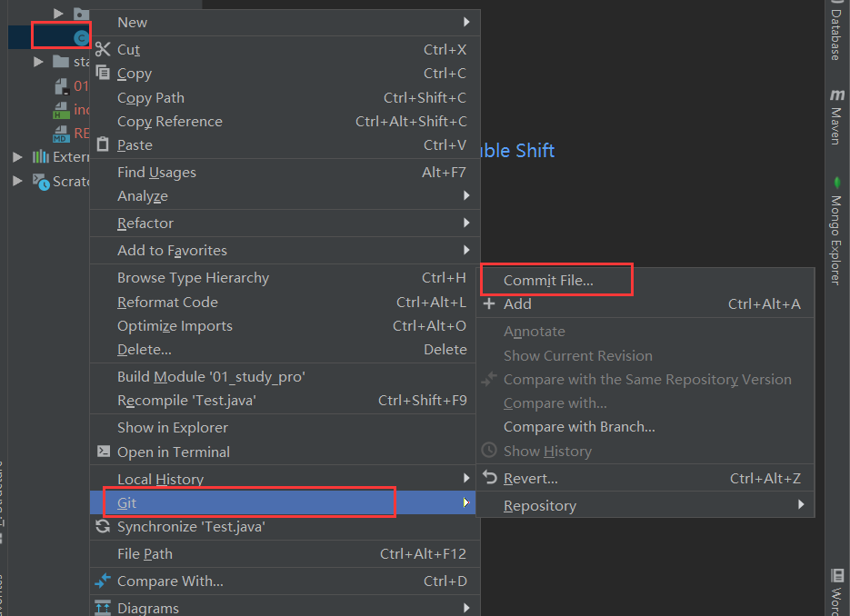Choose Commit File... in Git submenu
Screen dimensions: 850x616
[645, 280]
